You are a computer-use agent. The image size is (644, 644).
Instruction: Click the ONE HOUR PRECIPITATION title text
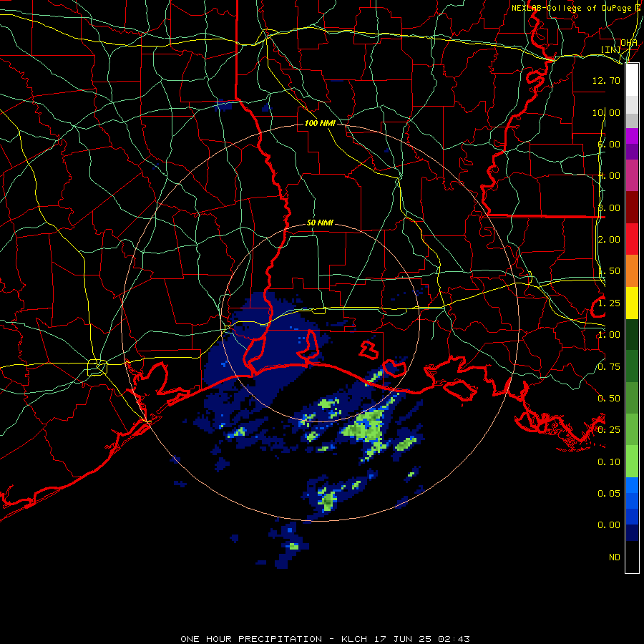251,639
